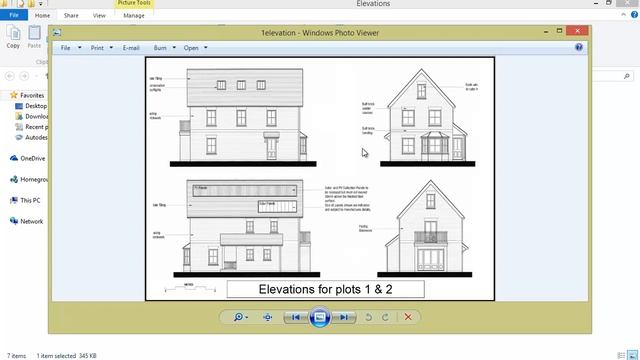Click E-mail in Photo Viewer toolbar
Image resolution: width=640 pixels, height=360 pixels.
pyautogui.click(x=131, y=48)
